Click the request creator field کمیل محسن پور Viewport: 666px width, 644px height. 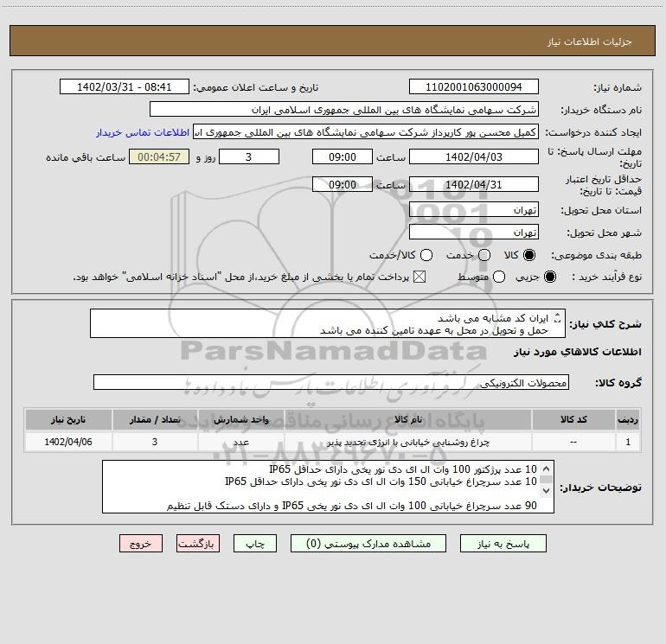[x=366, y=131]
